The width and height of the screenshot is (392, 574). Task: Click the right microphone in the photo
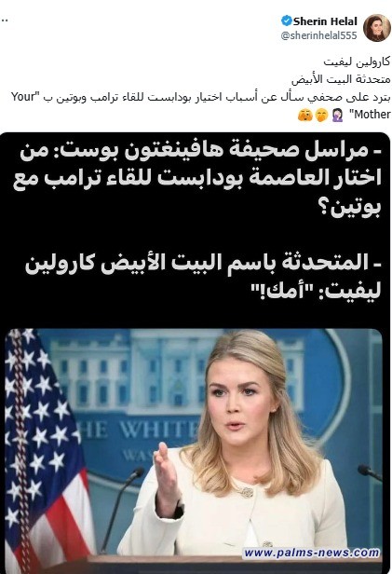(370, 472)
